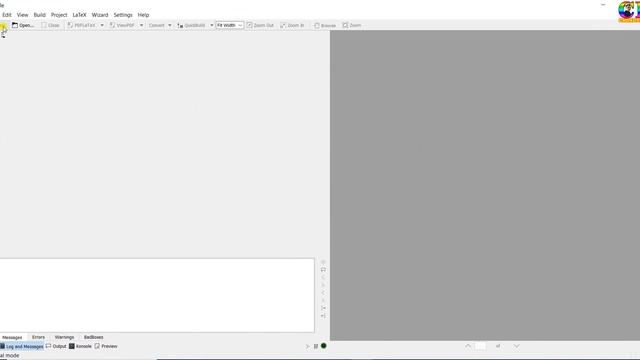Expand the PDFLaTeX dropdown arrow
Viewport: 640px width, 360px height.
click(x=102, y=25)
